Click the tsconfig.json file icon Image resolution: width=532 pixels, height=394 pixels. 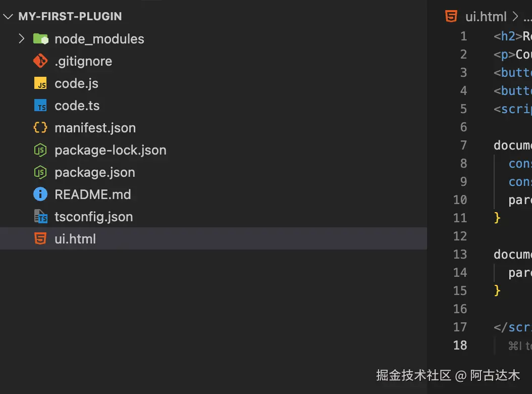(x=41, y=216)
